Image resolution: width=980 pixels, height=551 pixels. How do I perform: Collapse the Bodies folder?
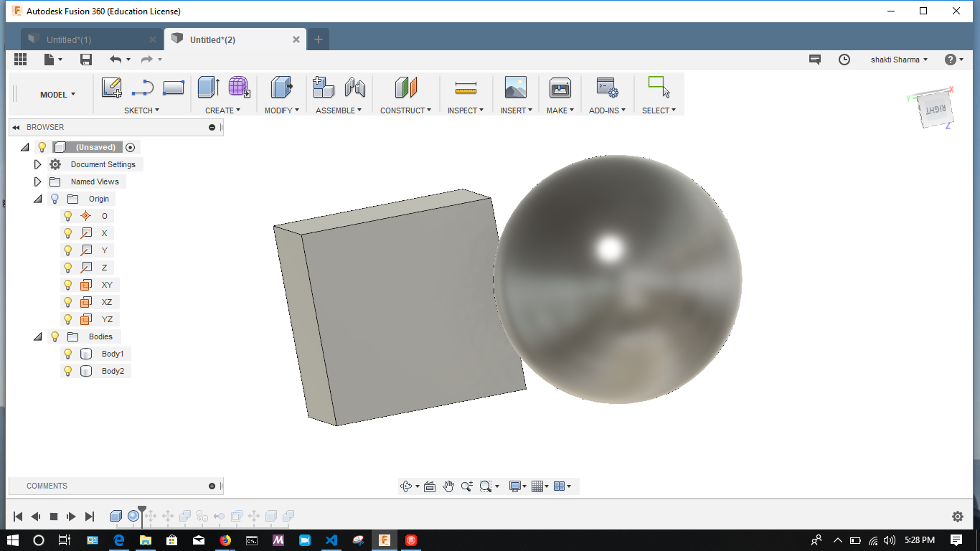pos(38,336)
